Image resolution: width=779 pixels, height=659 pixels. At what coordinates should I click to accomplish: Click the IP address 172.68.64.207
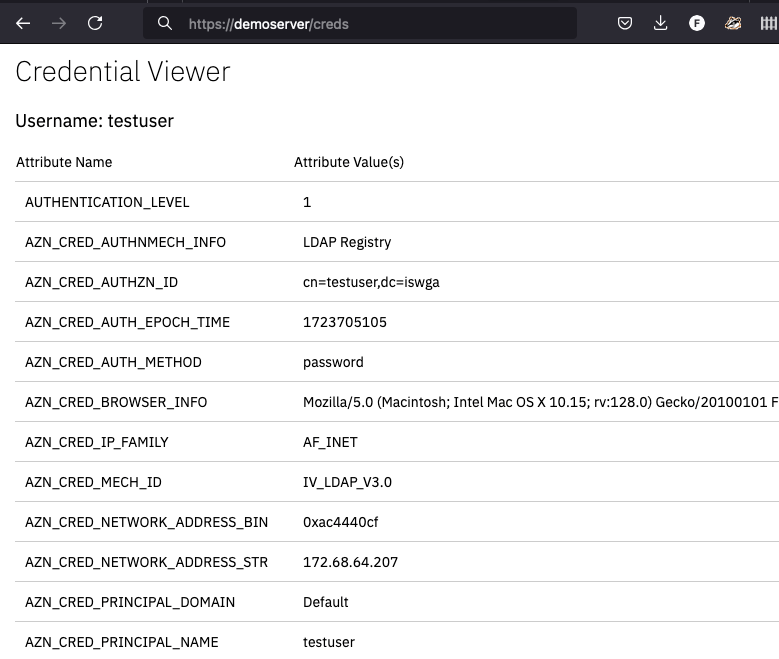[x=350, y=562]
